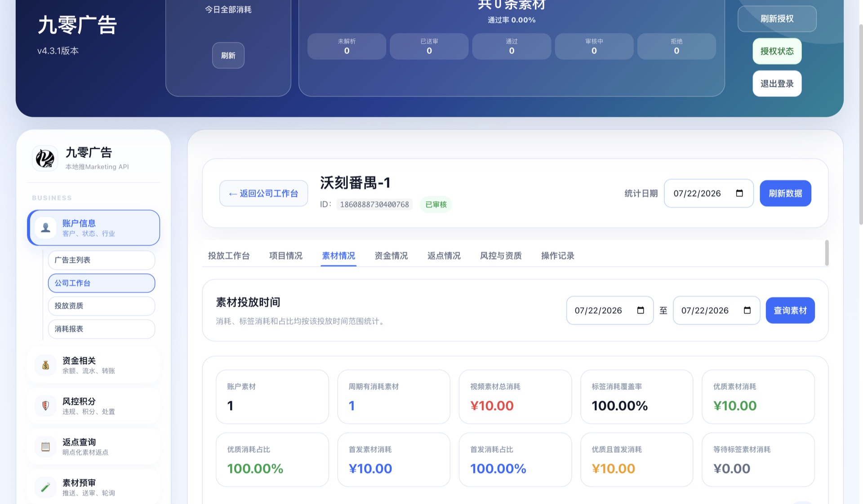Click the 首发消耗占比 stat card

tap(515, 460)
